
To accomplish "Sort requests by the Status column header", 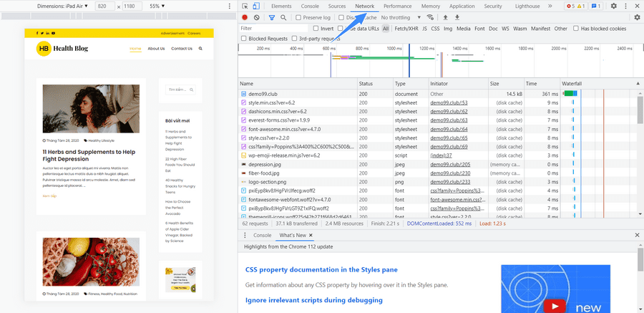I will [x=376, y=84].
